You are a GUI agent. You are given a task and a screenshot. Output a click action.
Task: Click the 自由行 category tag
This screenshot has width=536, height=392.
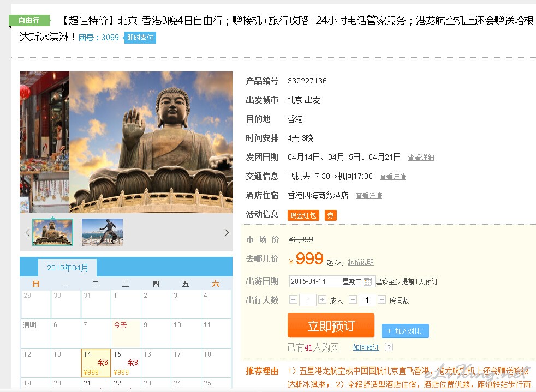point(29,21)
